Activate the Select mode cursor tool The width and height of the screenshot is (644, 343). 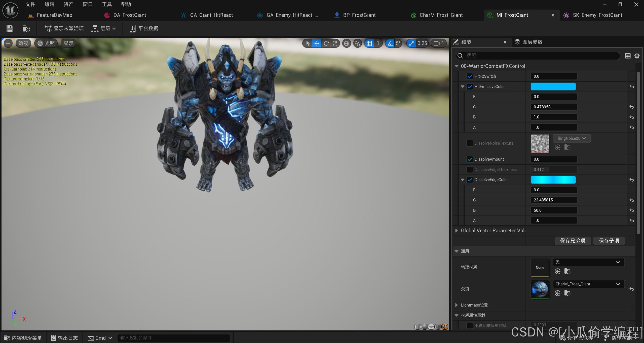(308, 43)
